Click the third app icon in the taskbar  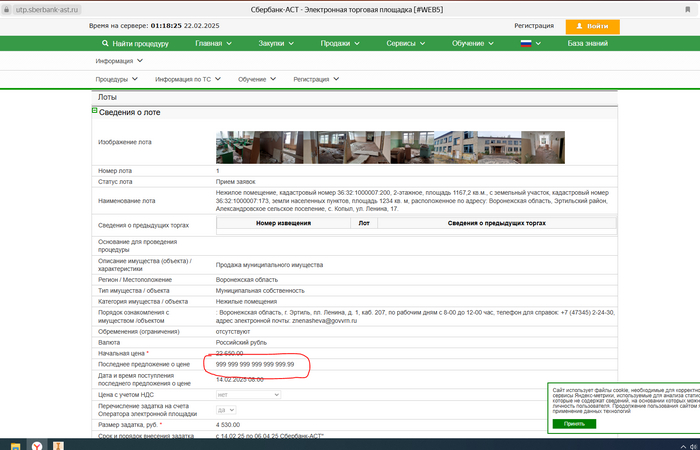tap(58, 446)
